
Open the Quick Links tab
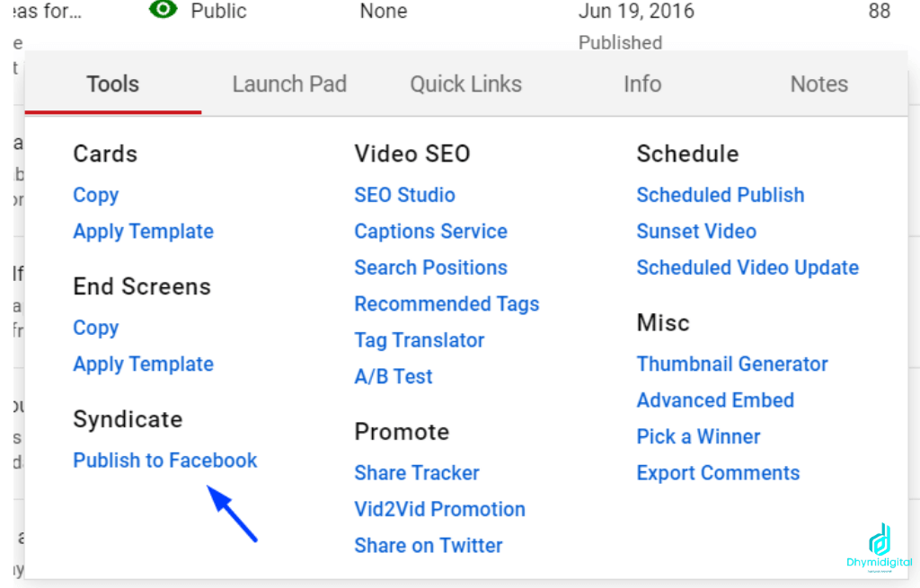466,83
